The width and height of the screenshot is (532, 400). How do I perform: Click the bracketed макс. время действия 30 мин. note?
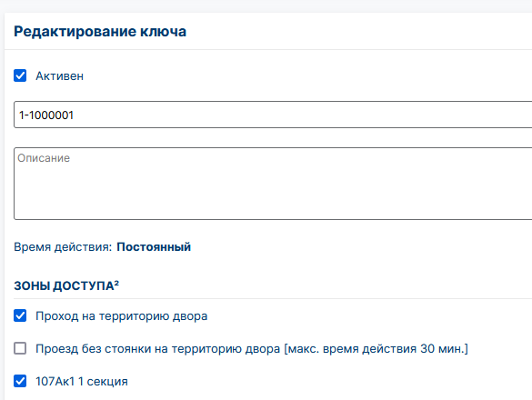click(376, 349)
